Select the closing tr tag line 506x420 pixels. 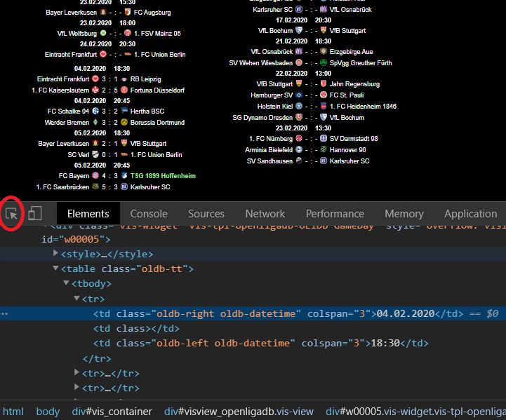click(97, 358)
